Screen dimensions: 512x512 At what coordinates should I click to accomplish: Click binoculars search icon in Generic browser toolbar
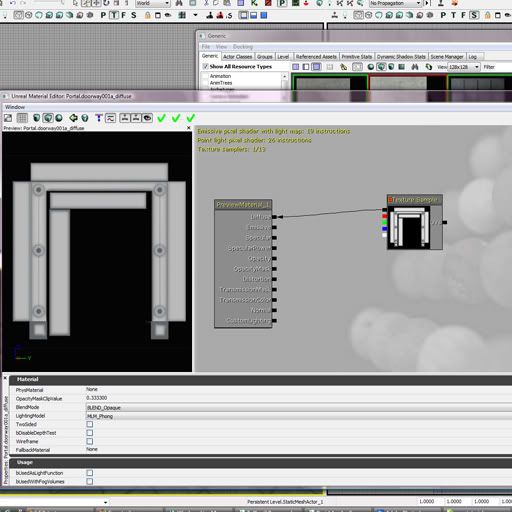pos(415,67)
